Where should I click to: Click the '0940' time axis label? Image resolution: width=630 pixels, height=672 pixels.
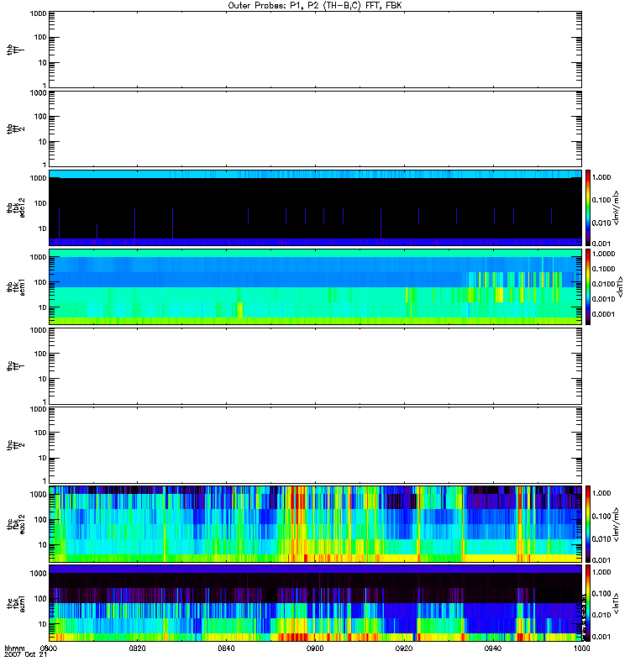click(x=493, y=648)
